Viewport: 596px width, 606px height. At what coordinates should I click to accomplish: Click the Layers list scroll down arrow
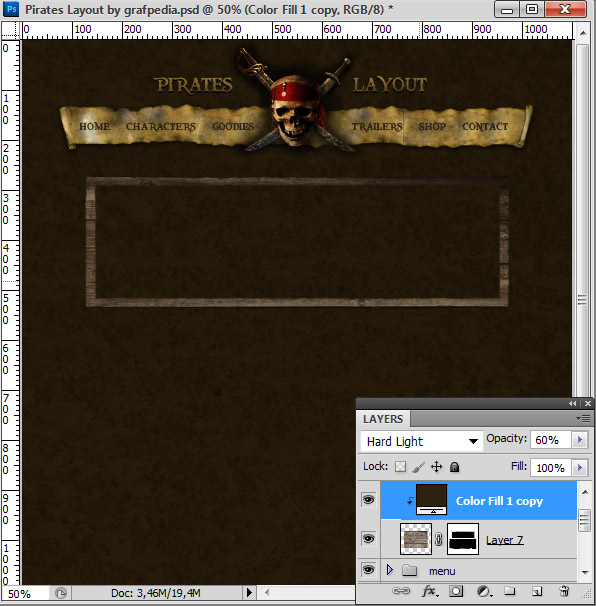[x=585, y=572]
